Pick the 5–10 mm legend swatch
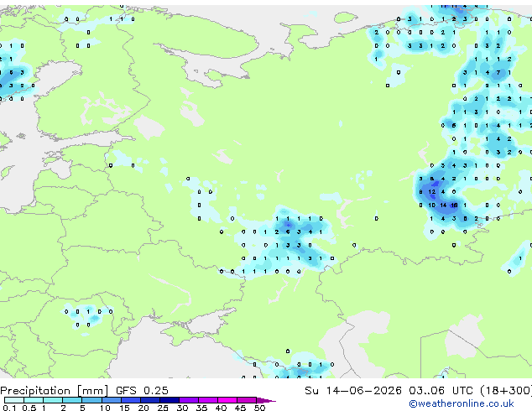This screenshot has width=532, height=411. point(91,400)
